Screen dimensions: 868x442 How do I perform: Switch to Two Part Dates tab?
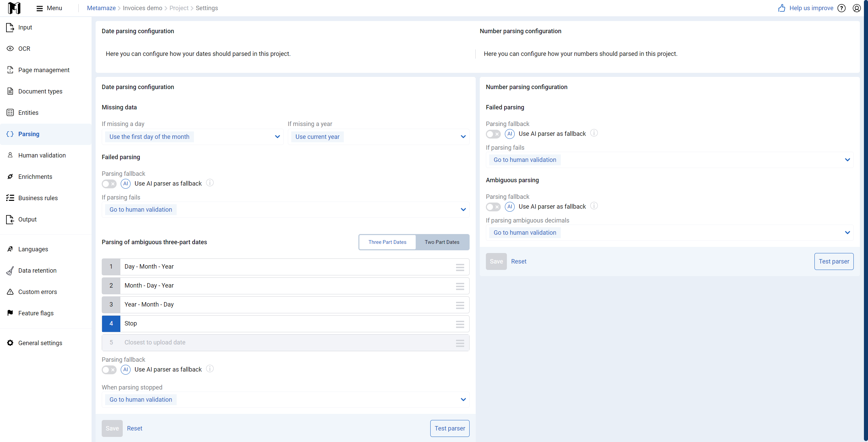tap(442, 242)
